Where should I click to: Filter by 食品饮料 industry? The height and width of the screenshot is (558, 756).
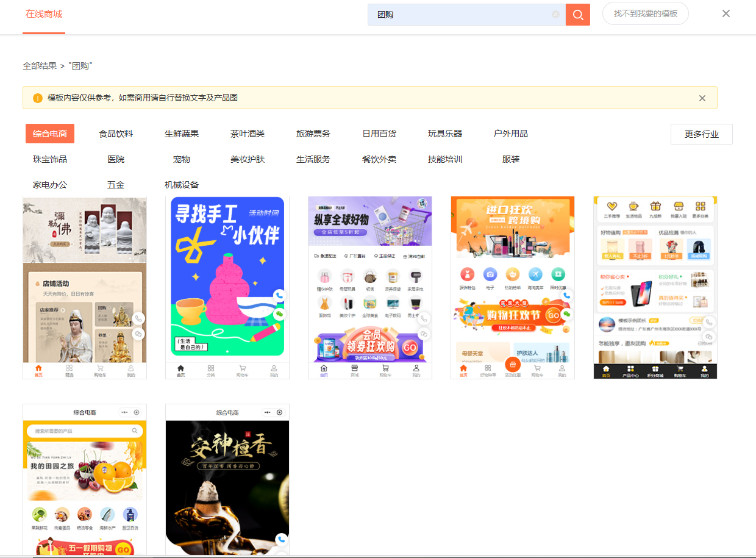[x=116, y=134]
